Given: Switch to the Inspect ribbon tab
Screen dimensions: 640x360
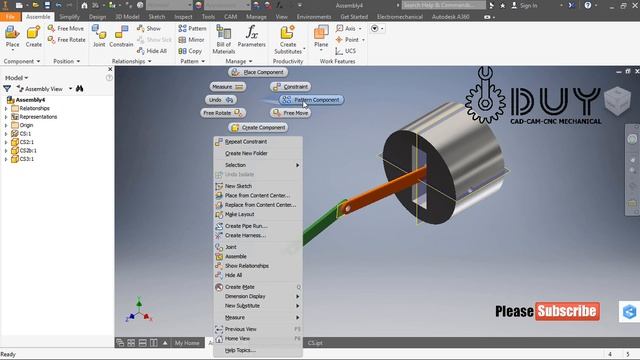Looking at the screenshot, I should [183, 17].
